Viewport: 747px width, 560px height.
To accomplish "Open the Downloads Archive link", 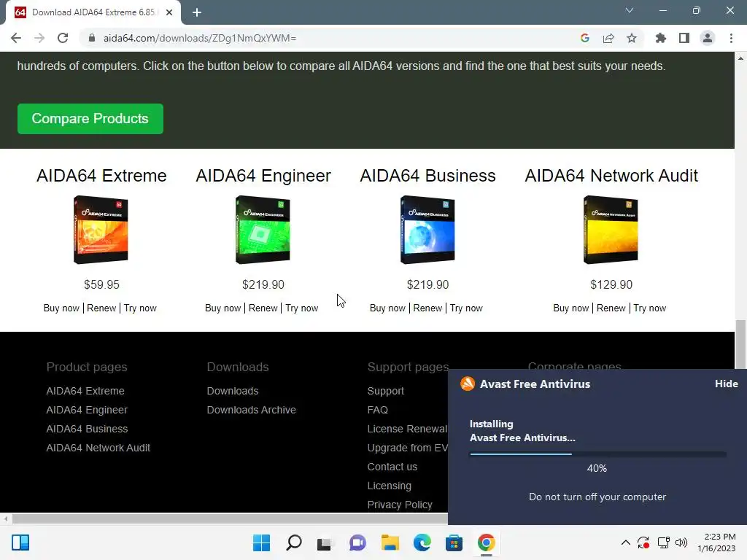I will 251,410.
